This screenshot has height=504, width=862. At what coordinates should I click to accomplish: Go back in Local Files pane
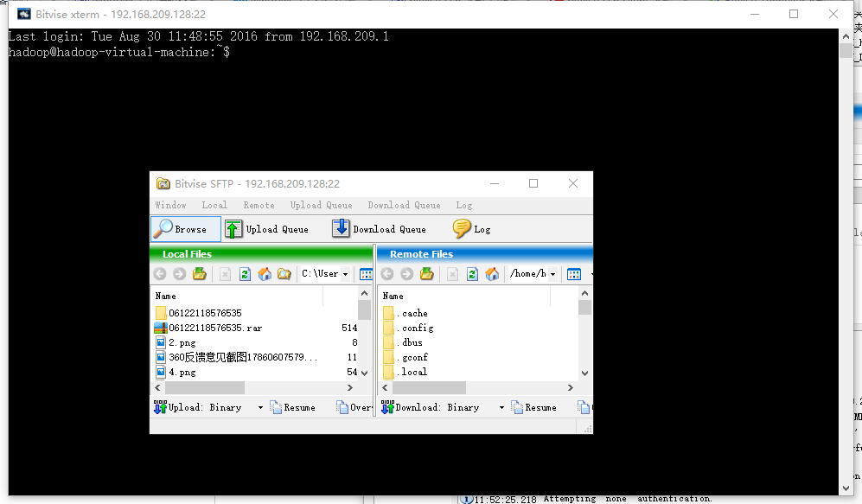click(x=160, y=274)
